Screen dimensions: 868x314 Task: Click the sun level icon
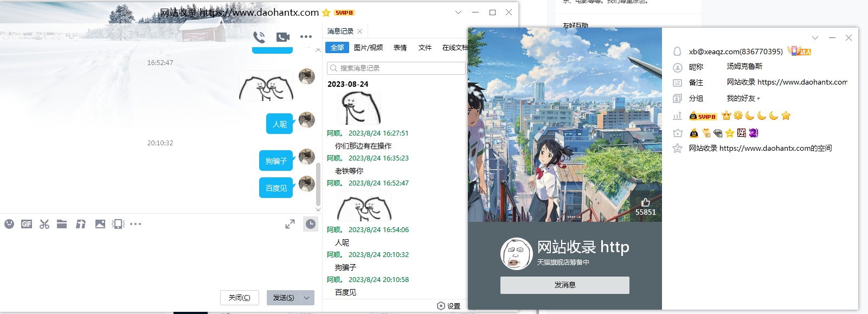click(738, 116)
